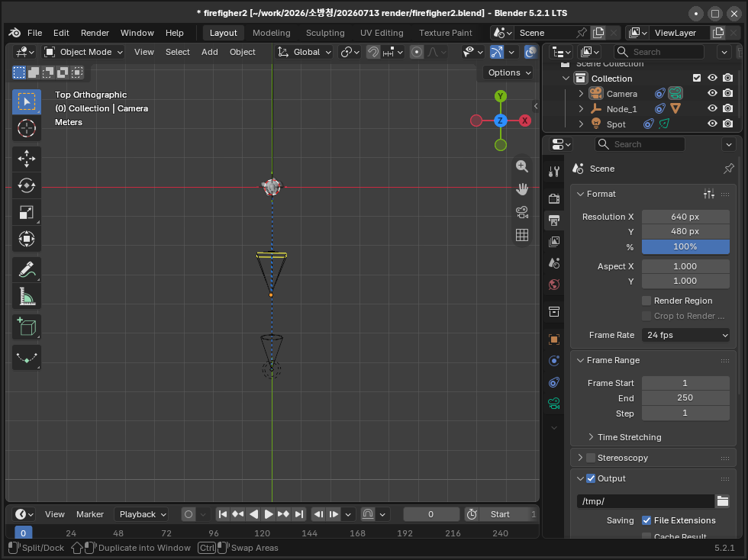
Task: Uncheck the Collection exclude checkbox
Action: tap(697, 79)
